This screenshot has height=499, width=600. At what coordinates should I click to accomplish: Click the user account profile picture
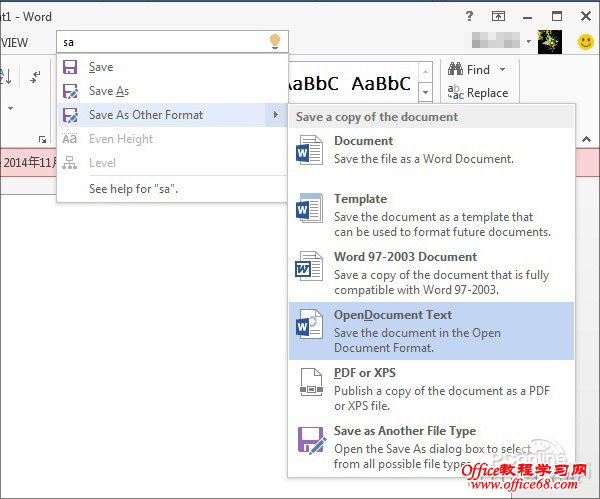(549, 42)
